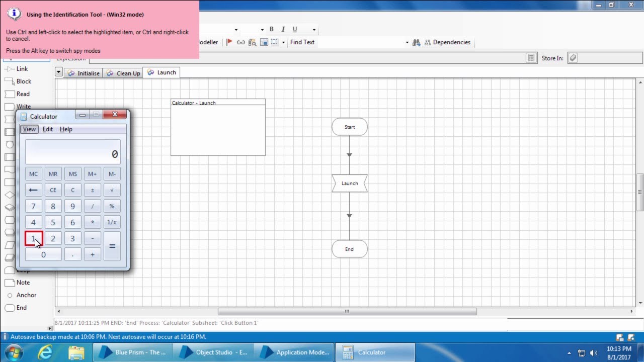Click the plus key on Calculator
The width and height of the screenshot is (644, 362).
point(93,254)
